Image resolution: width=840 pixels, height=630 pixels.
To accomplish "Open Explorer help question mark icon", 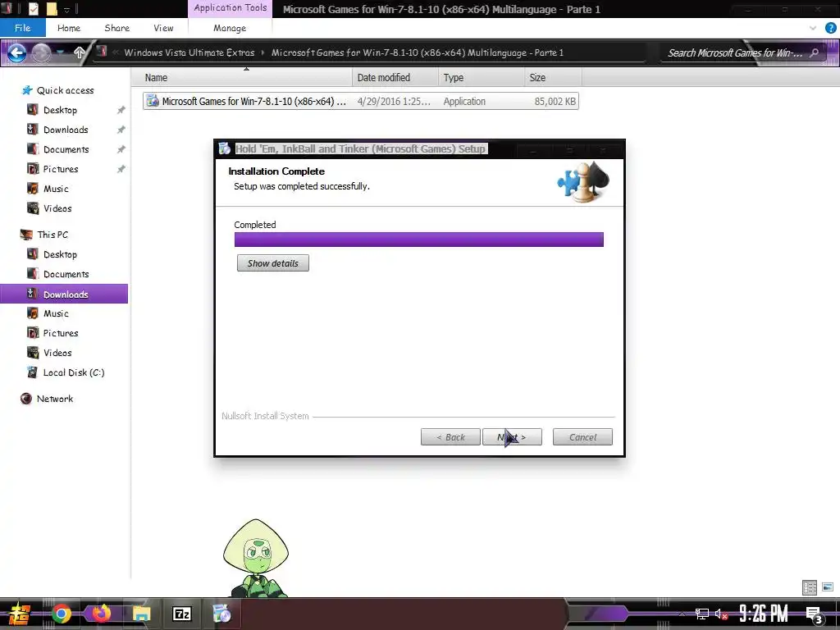I will pos(830,28).
